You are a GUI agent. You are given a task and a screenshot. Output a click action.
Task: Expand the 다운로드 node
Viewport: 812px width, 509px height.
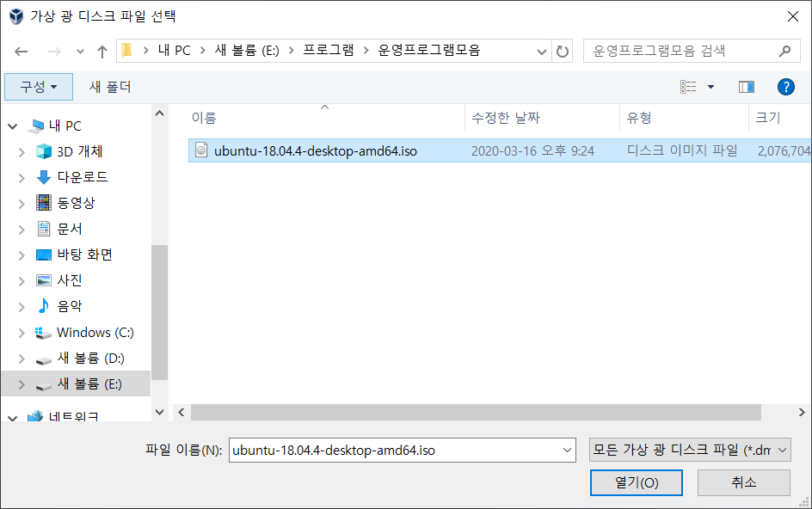coord(22,178)
